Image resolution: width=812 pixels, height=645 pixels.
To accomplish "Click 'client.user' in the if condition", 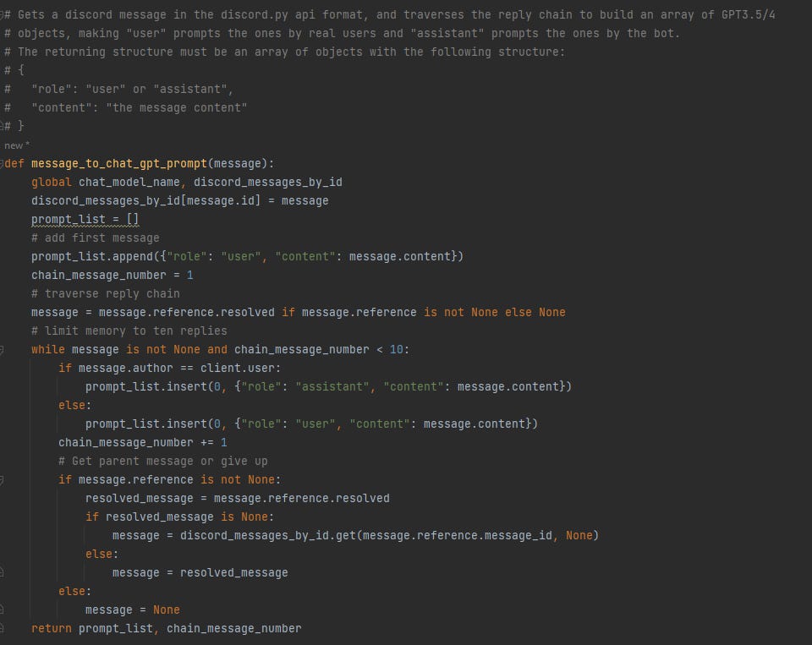I will click(237, 368).
